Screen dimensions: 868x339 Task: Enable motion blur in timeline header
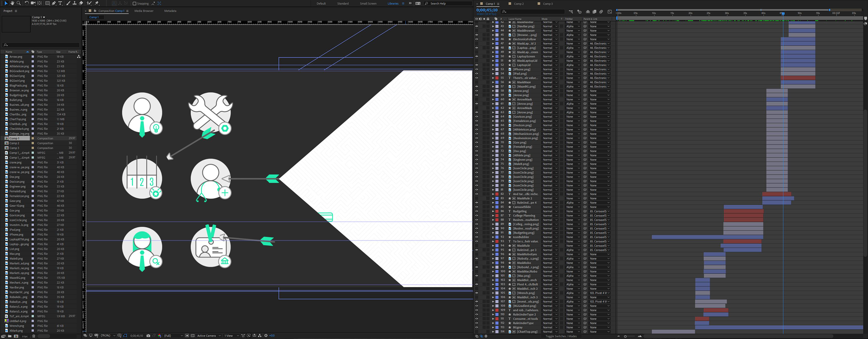click(x=601, y=12)
